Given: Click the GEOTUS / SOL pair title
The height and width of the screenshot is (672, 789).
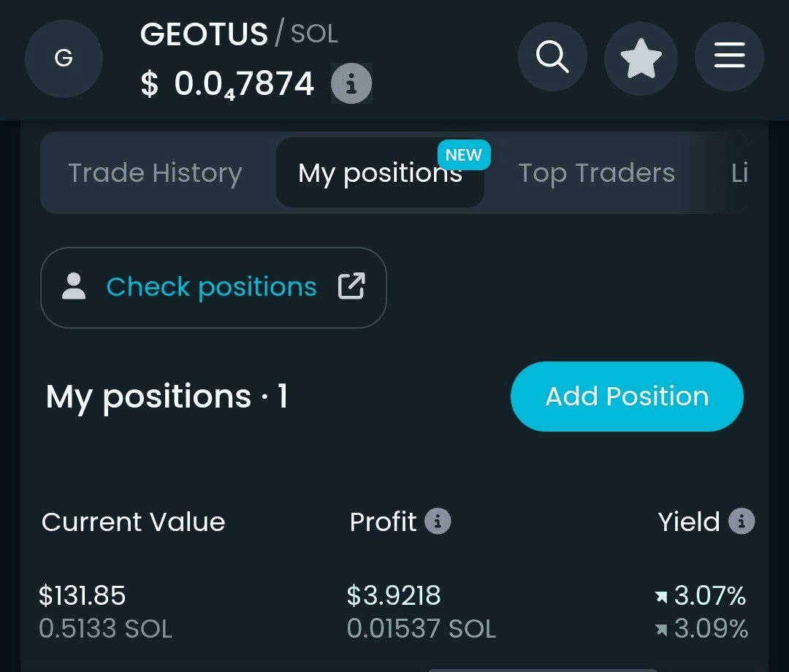Looking at the screenshot, I should [x=239, y=34].
